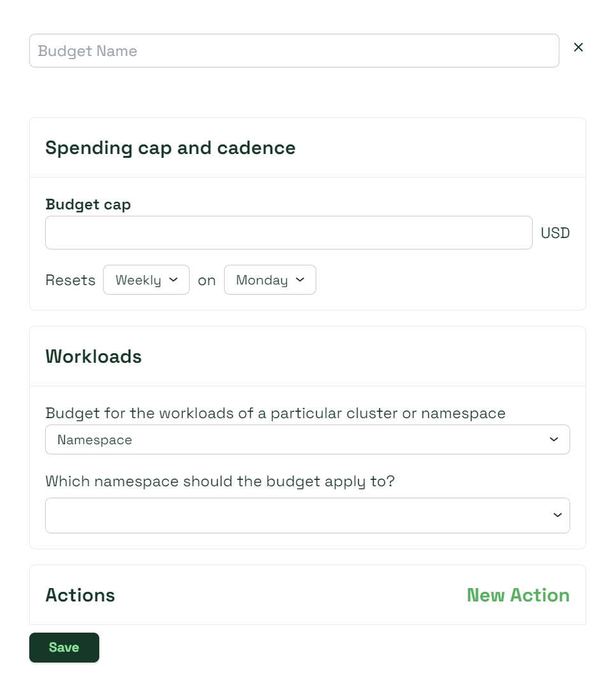Screen dimensions: 616x688
Task: Click the Resets label text
Action: click(70, 280)
